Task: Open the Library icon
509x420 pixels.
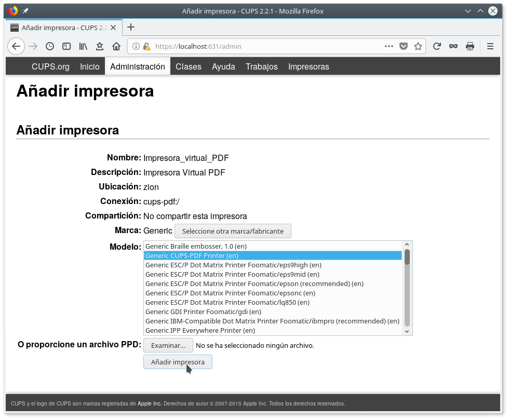Action: (83, 46)
